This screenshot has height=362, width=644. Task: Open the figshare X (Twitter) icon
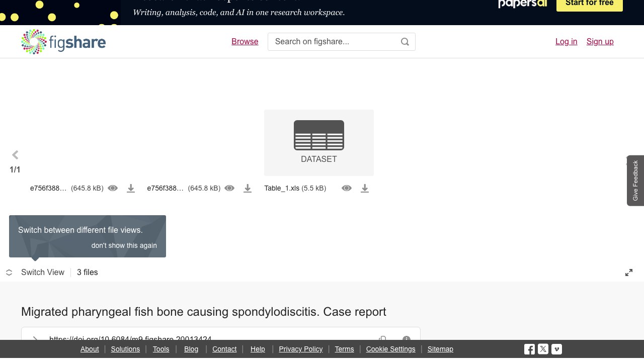point(543,349)
